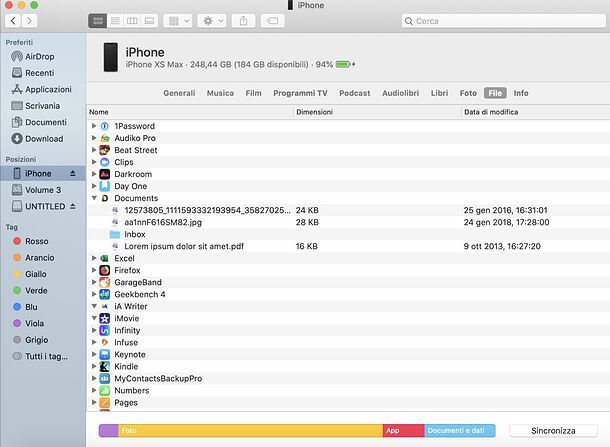Select the Excel app icon

(x=105, y=258)
